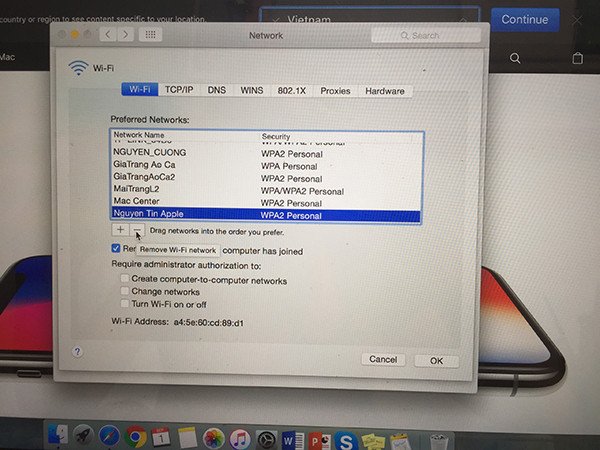Image resolution: width=600 pixels, height=450 pixels.
Task: Show all preferences grid button
Action: pyautogui.click(x=150, y=35)
